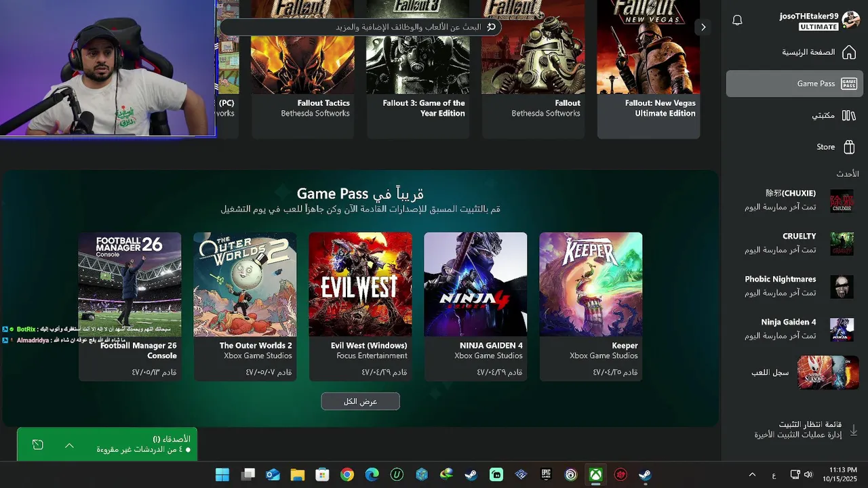The image size is (868, 488).
Task: Click Phobic Nightmares title text
Action: tap(781, 279)
